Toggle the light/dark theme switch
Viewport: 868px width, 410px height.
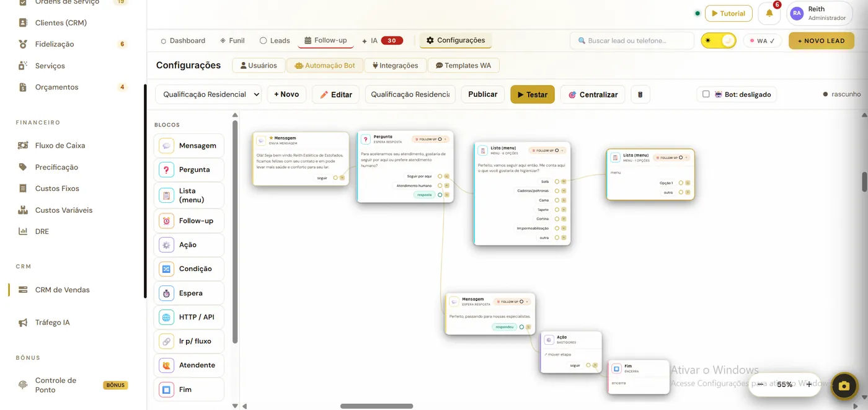pos(719,40)
